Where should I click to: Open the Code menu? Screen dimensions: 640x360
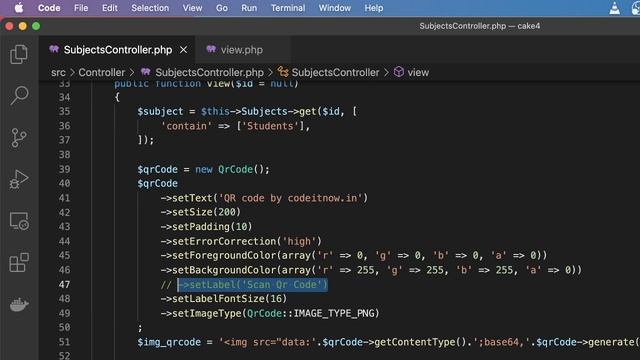(49, 8)
